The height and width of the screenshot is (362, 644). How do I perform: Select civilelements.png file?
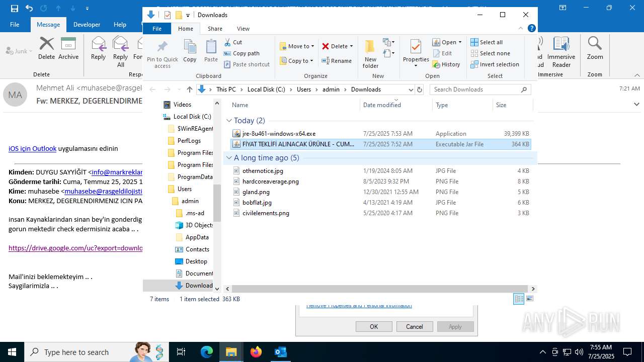point(266,213)
